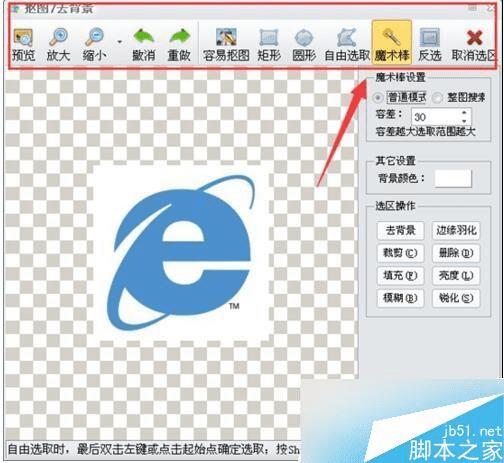Decrease 容差 with the down spinner arrow
Image resolution: width=504 pixels, height=463 pixels.
pyautogui.click(x=465, y=121)
